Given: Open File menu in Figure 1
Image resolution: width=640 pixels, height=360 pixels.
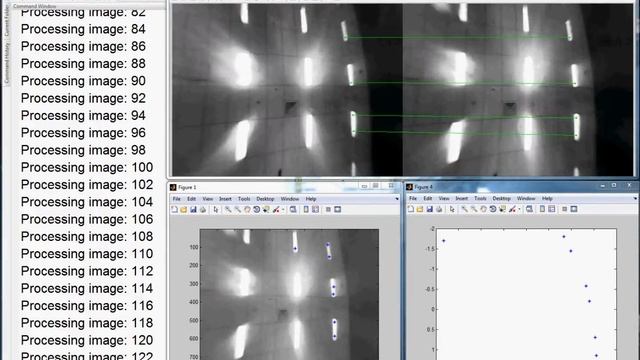Looking at the screenshot, I should point(177,199).
